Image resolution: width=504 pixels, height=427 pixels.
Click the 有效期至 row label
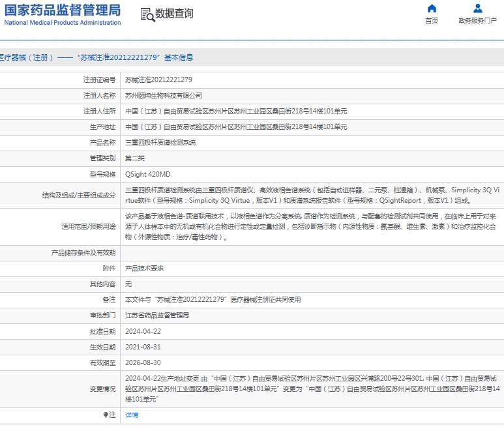tap(102, 362)
